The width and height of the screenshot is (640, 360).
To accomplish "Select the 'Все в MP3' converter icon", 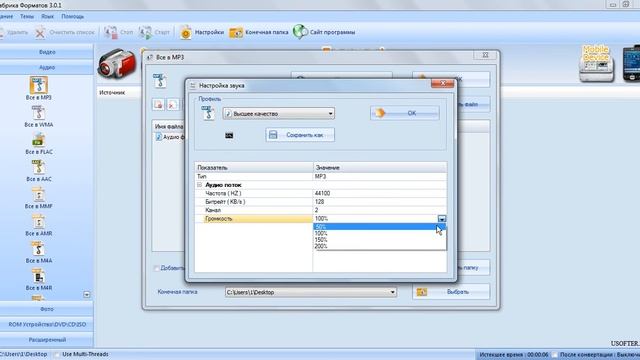I will [39, 85].
